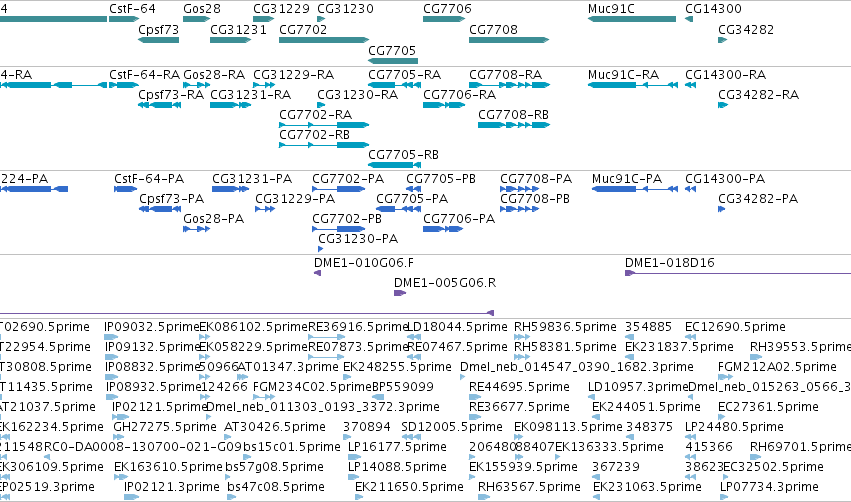The height and width of the screenshot is (502, 851).
Task: Click transcript CG7702-RA
Action: [324, 125]
